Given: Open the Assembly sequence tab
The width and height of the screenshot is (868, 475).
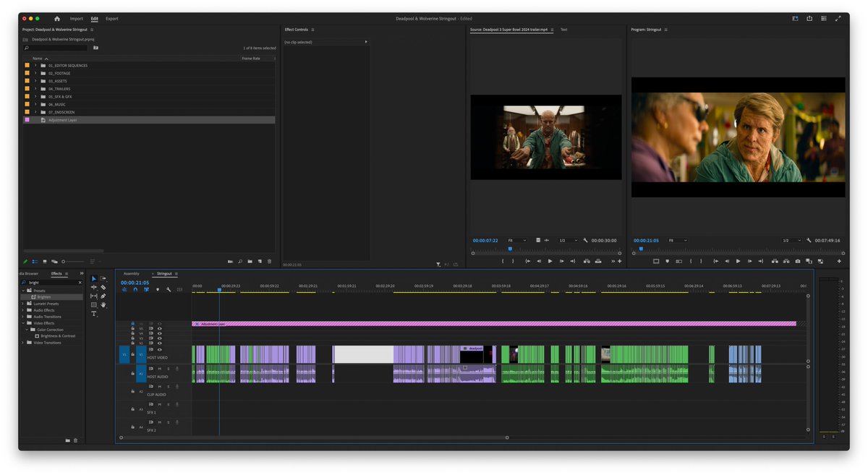Looking at the screenshot, I should click(132, 273).
